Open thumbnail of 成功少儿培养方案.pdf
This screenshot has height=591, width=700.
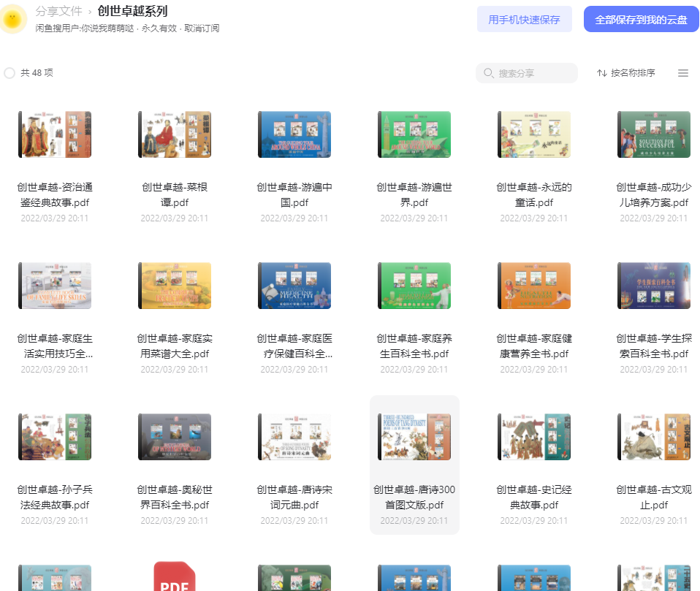pyautogui.click(x=654, y=134)
